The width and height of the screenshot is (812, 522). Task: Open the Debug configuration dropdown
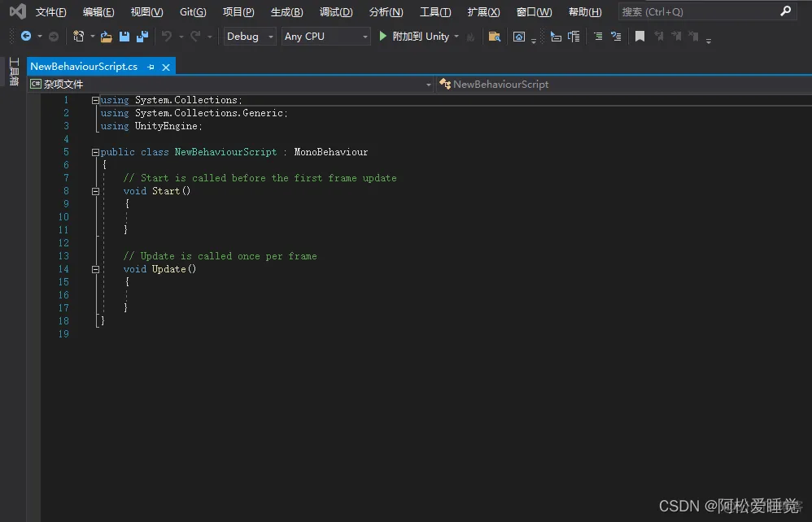click(x=250, y=37)
